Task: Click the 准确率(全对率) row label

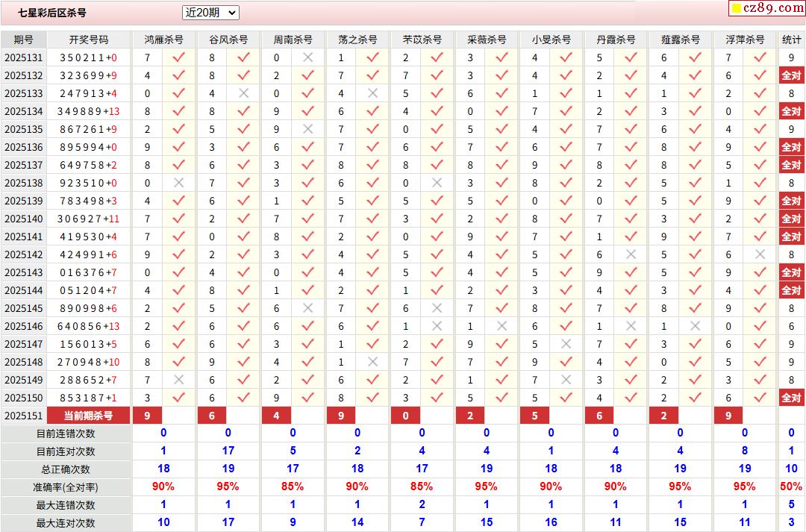Action: pyautogui.click(x=65, y=487)
